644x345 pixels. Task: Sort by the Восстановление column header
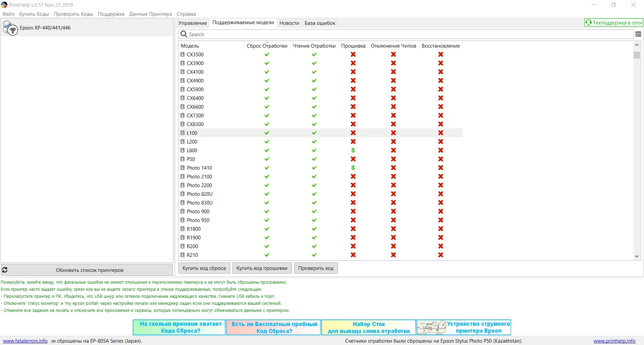(x=441, y=46)
